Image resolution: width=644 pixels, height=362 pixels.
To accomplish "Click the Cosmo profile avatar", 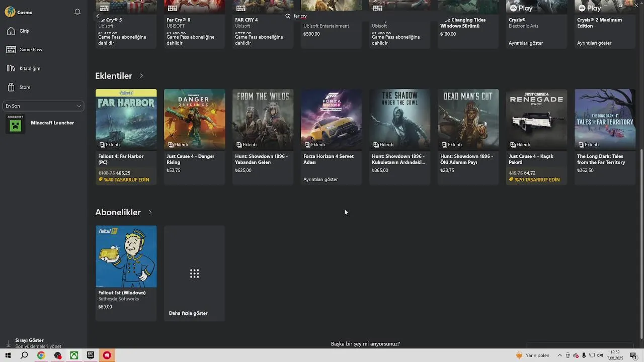I will click(x=10, y=12).
